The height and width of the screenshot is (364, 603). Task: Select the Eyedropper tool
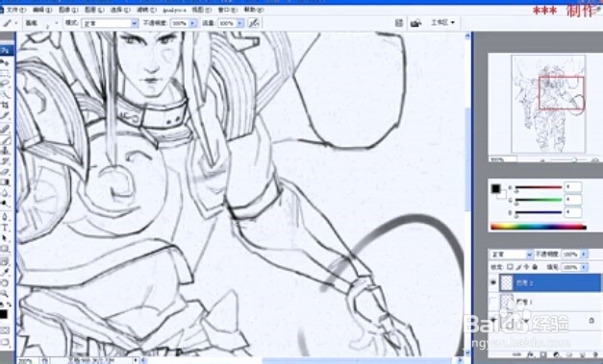point(6,272)
